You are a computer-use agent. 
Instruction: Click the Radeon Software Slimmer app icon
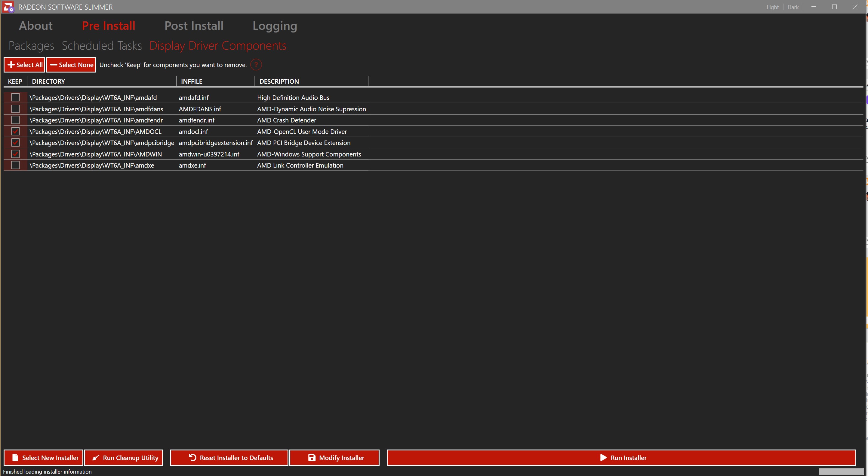tap(8, 7)
